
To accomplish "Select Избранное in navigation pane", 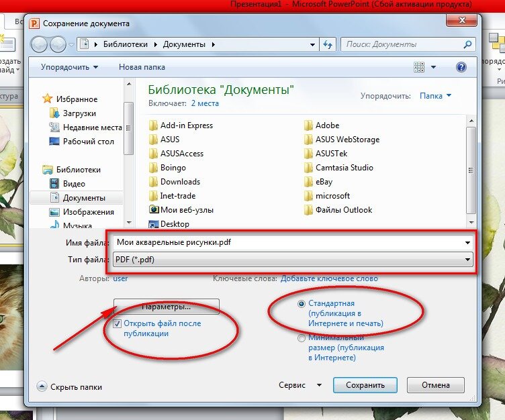I will click(71, 99).
